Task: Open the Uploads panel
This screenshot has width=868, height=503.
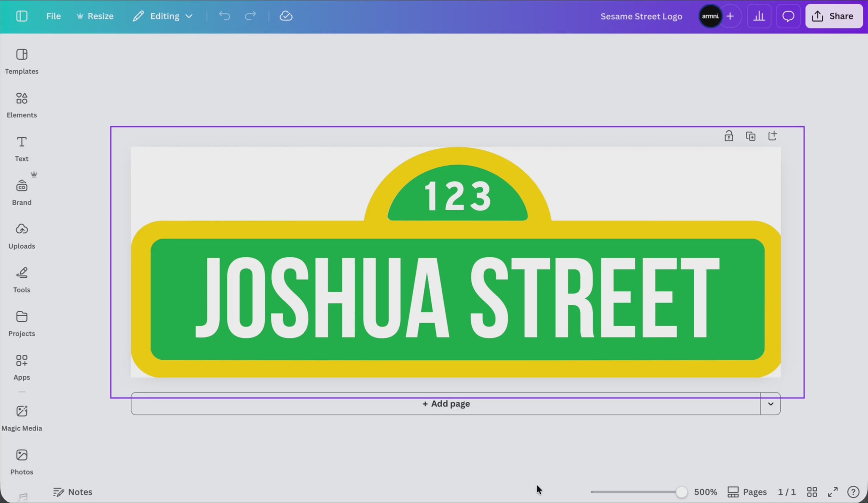Action: 22,236
